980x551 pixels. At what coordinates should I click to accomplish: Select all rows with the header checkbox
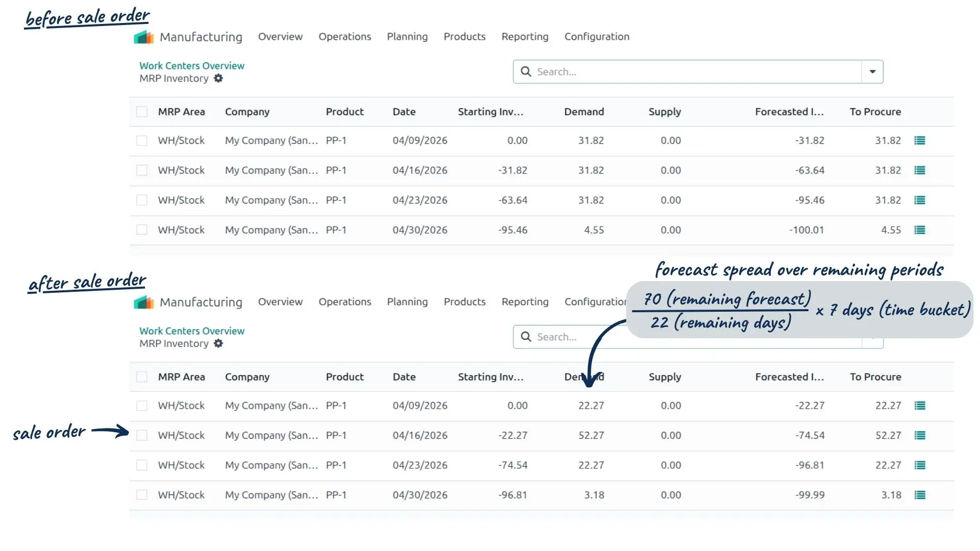click(x=142, y=111)
